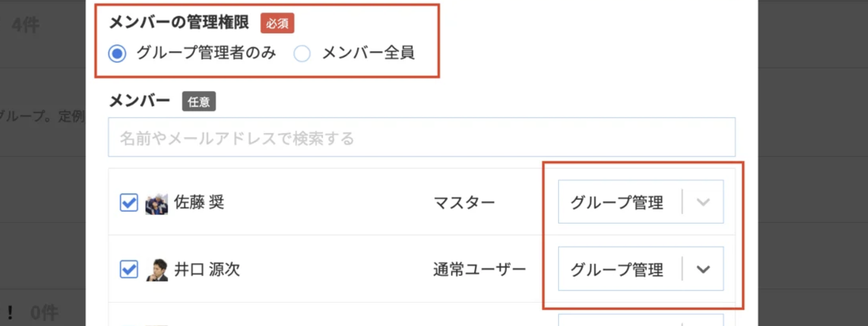Click the メンバー全員 label text

(368, 53)
